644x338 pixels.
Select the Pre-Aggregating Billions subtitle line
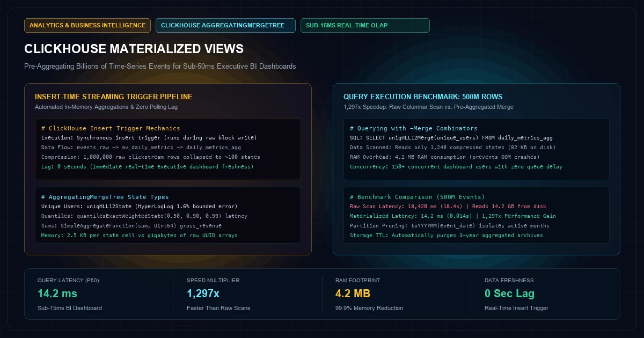(x=160, y=67)
